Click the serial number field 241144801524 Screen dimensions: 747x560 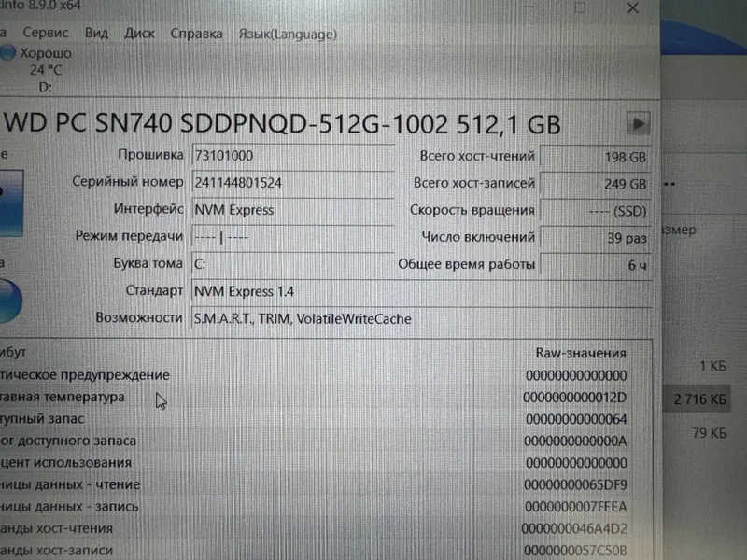tap(292, 183)
